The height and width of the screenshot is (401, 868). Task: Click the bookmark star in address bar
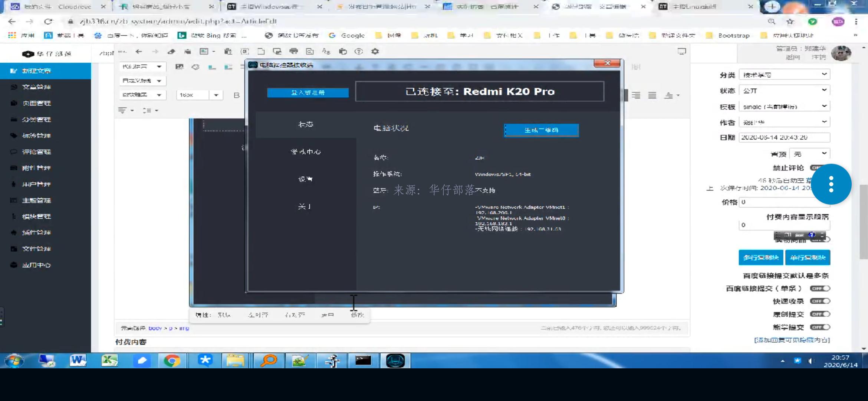click(x=790, y=22)
